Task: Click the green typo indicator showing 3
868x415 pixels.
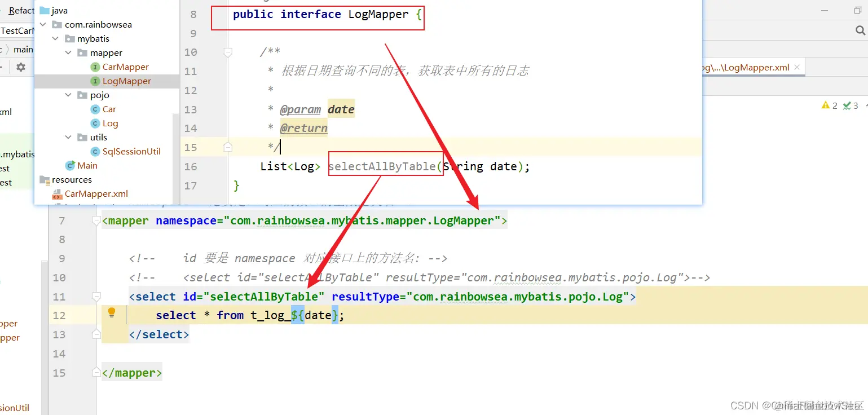Action: click(x=851, y=105)
